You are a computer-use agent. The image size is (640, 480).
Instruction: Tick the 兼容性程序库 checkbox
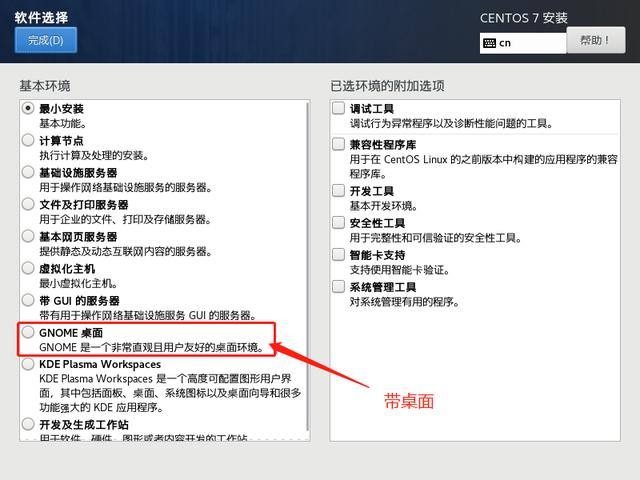tap(338, 144)
